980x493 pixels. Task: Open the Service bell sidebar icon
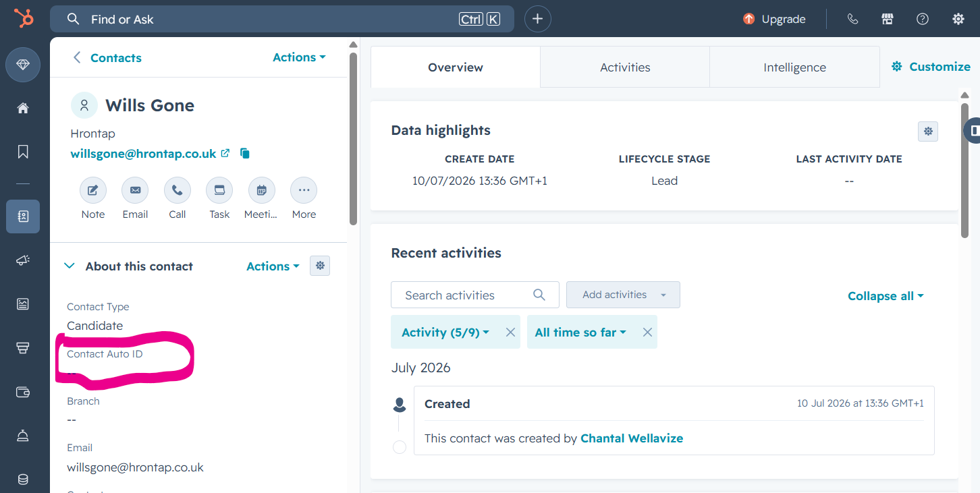coord(23,436)
